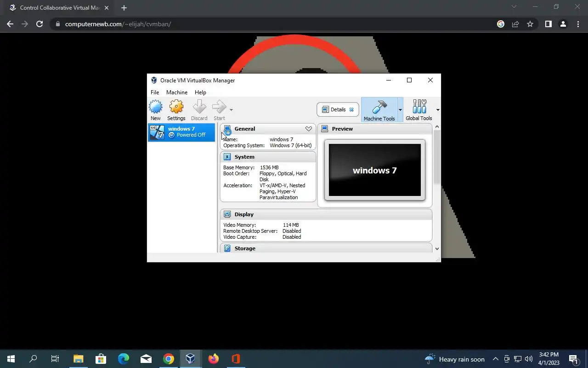Click the Windows 7 (64-bit) operating system text

coord(291,145)
